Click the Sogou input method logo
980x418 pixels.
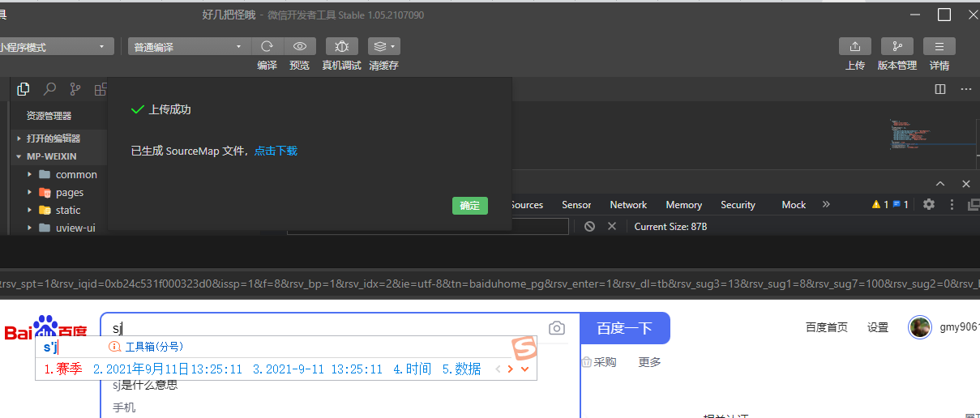(x=524, y=348)
